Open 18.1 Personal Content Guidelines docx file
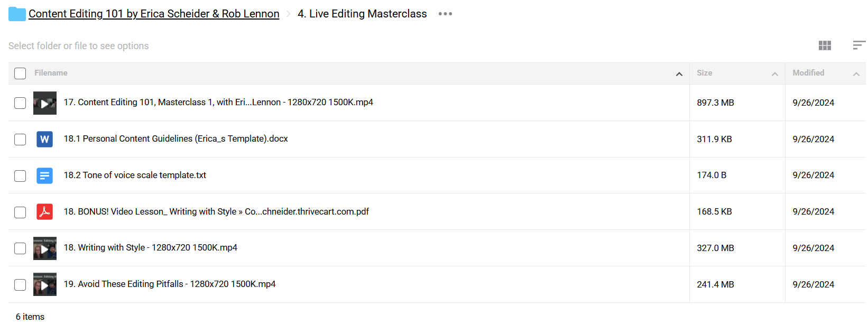Image resolution: width=868 pixels, height=324 pixels. [x=176, y=138]
